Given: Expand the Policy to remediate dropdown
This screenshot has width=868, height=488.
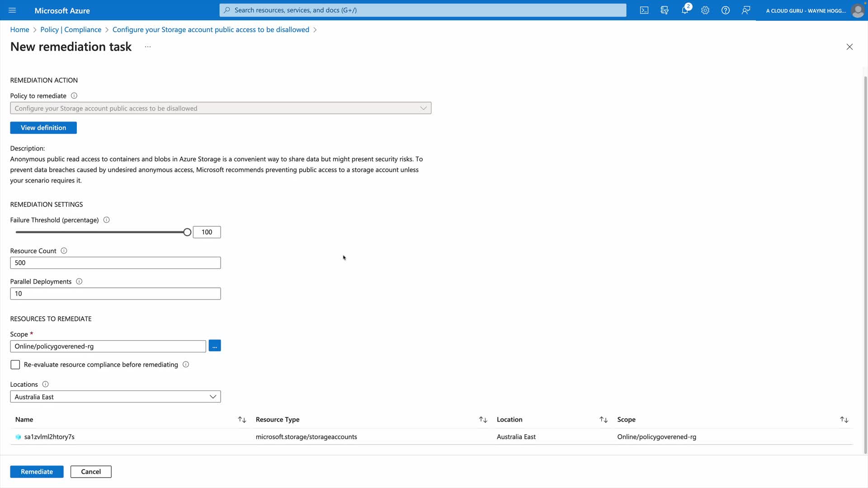Looking at the screenshot, I should (221, 108).
